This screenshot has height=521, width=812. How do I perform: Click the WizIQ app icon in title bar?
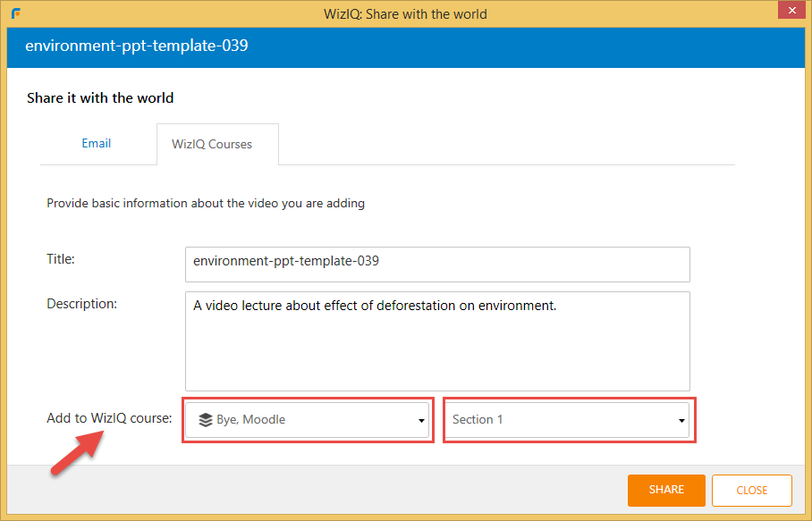(16, 13)
